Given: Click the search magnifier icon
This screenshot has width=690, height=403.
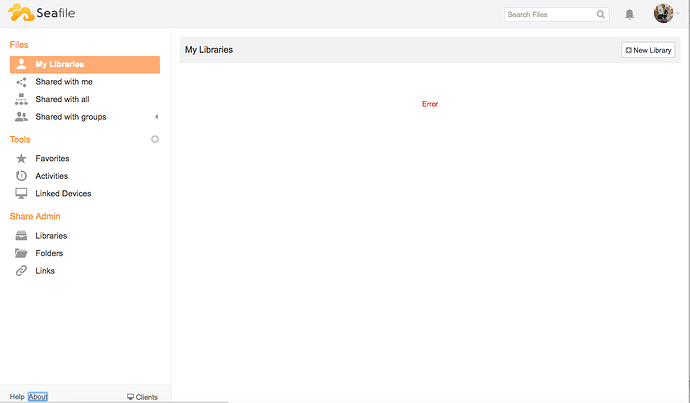Looking at the screenshot, I should pyautogui.click(x=600, y=15).
